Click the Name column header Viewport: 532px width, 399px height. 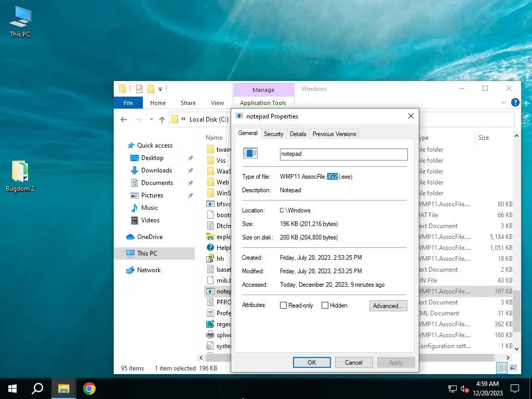214,137
